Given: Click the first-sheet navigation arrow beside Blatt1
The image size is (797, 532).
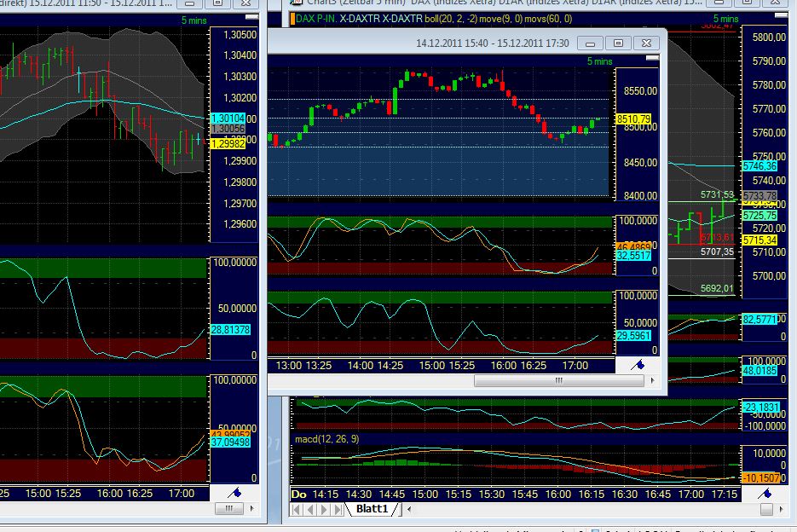Looking at the screenshot, I should (x=295, y=509).
